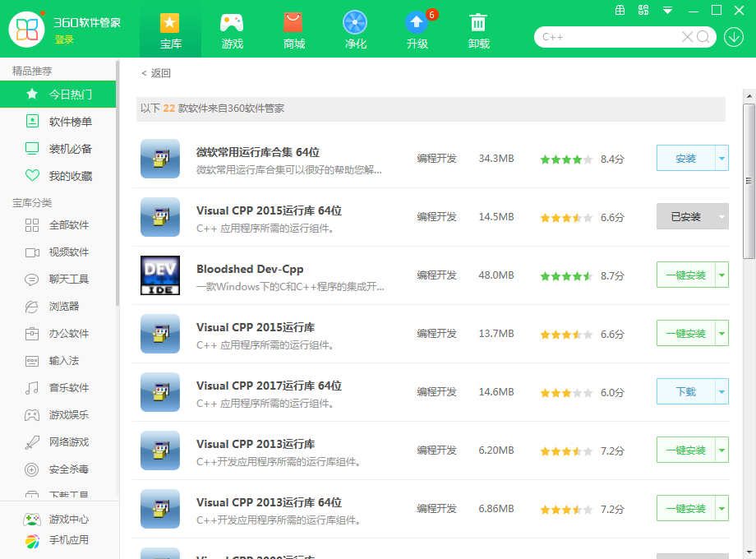
Task: Open 手机应用 at sidebar bottom
Action: pos(58,540)
